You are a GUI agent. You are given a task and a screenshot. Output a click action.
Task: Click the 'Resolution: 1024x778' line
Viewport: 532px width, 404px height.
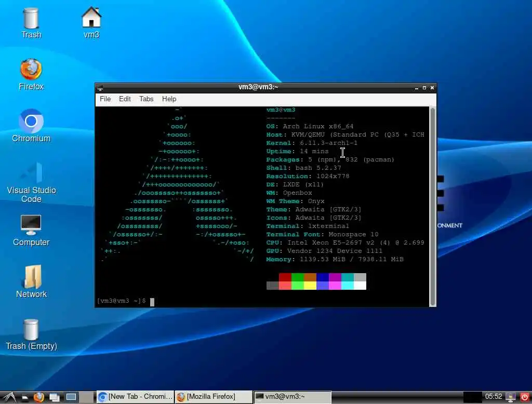click(x=308, y=176)
